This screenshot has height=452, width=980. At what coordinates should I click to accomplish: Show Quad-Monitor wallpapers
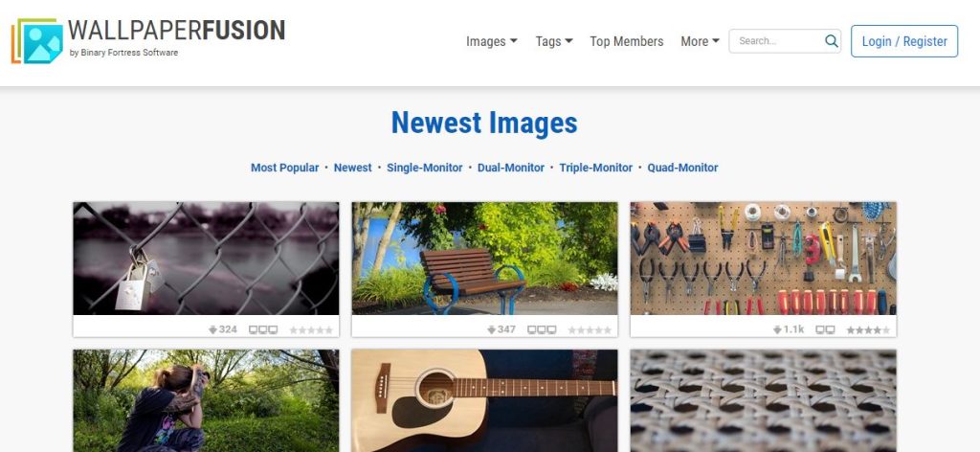[682, 168]
